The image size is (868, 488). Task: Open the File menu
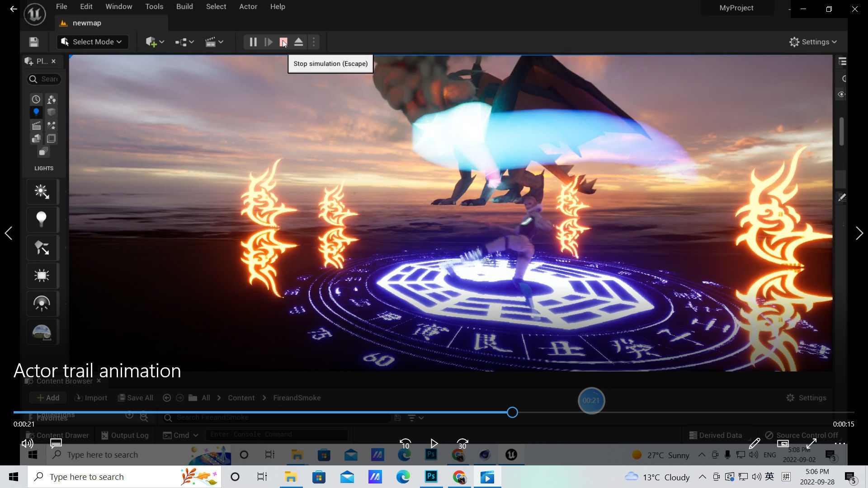(61, 7)
